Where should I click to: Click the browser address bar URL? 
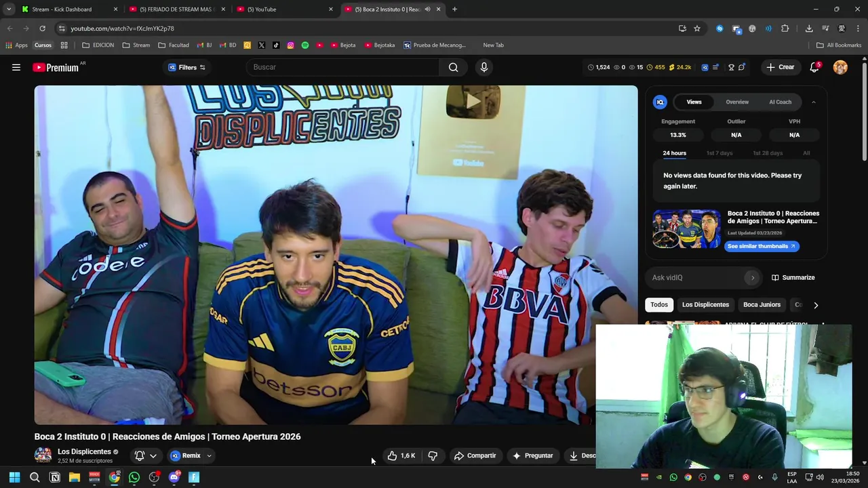(122, 28)
